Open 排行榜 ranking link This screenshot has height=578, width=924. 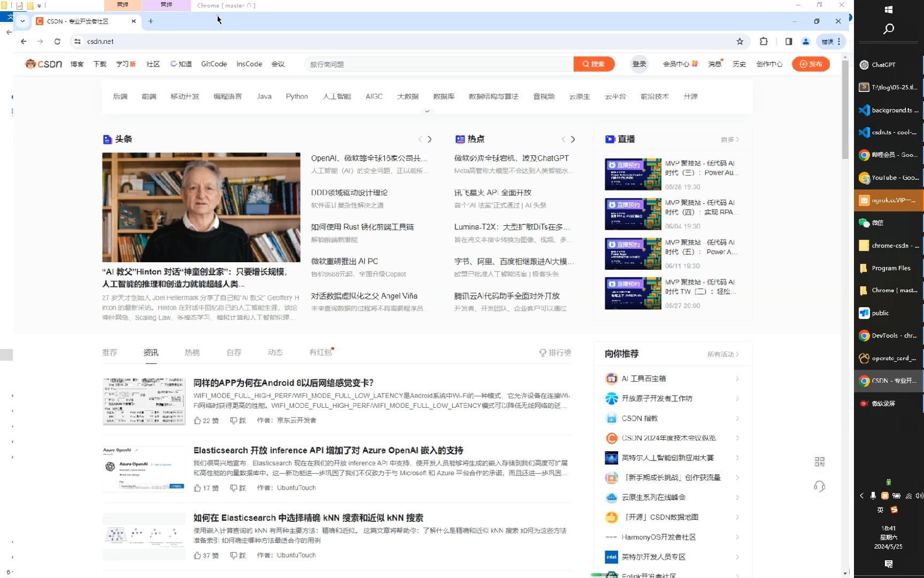[x=555, y=353]
